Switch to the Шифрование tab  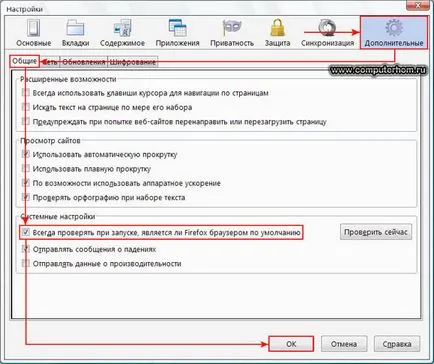pyautogui.click(x=133, y=62)
